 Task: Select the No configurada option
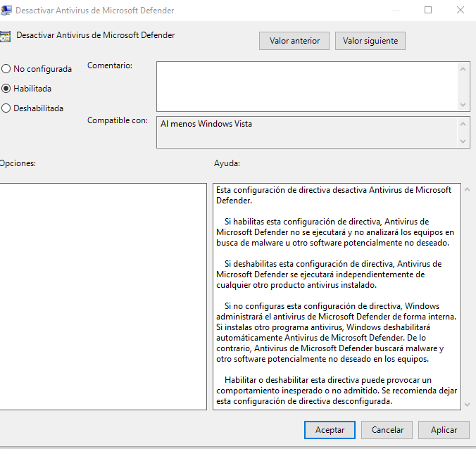pos(6,69)
